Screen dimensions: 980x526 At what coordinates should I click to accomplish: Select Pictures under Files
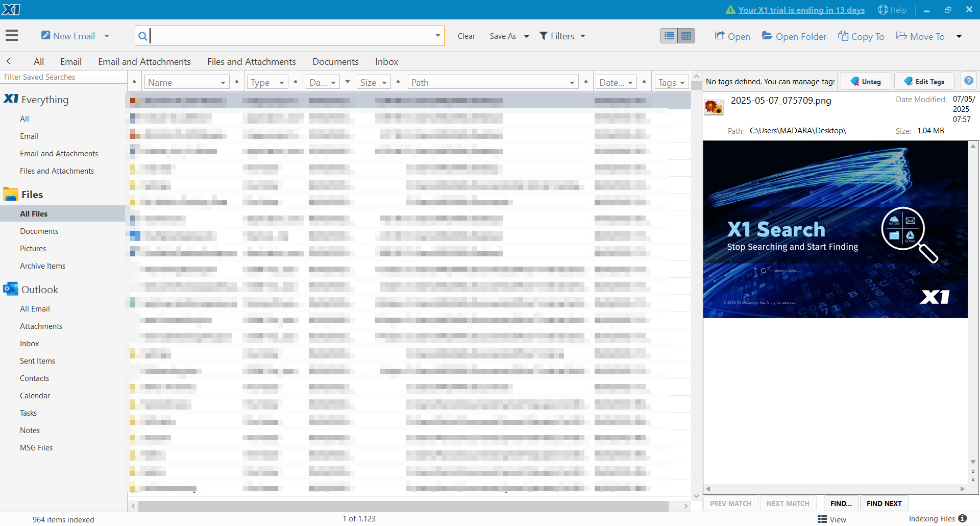coord(33,249)
